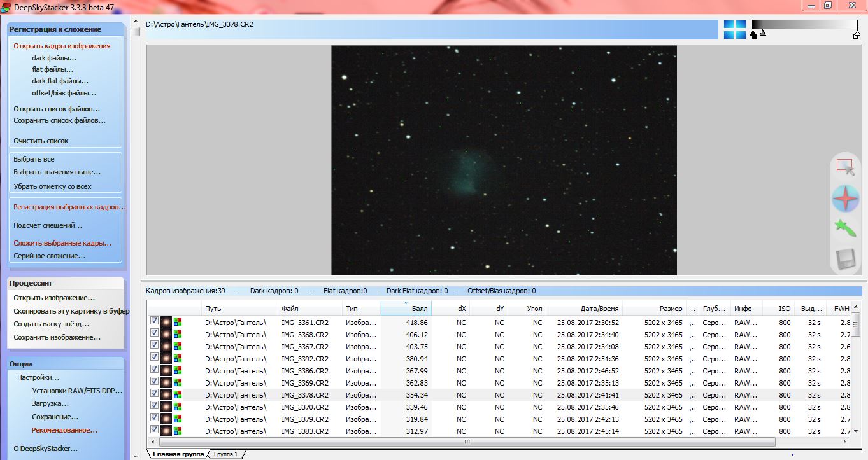Toggle the checkbox for IMG_3392.CR2 row

click(x=154, y=359)
